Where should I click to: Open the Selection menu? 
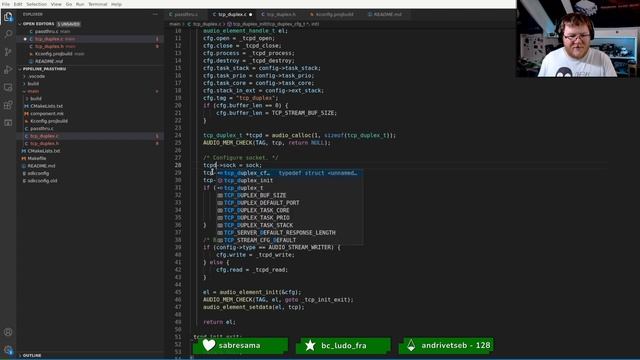point(36,4)
